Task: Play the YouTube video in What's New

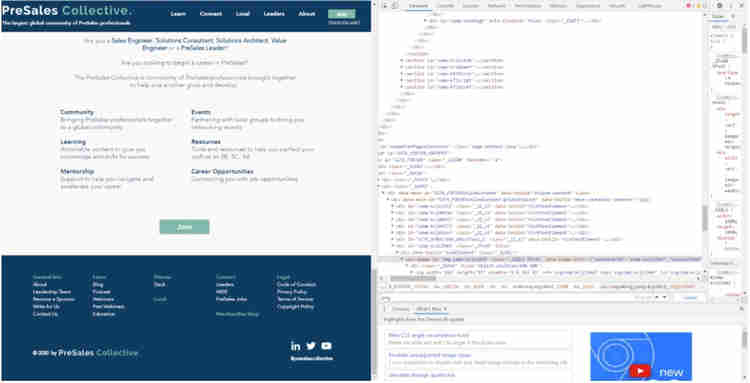Action: tap(640, 371)
